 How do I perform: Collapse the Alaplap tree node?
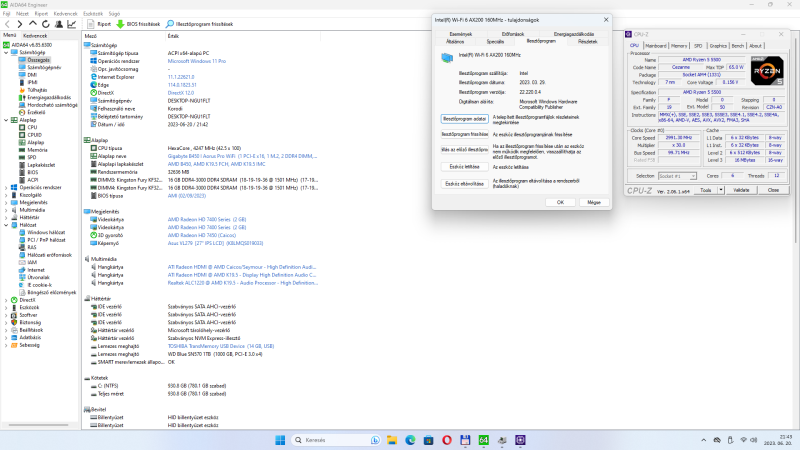point(6,120)
